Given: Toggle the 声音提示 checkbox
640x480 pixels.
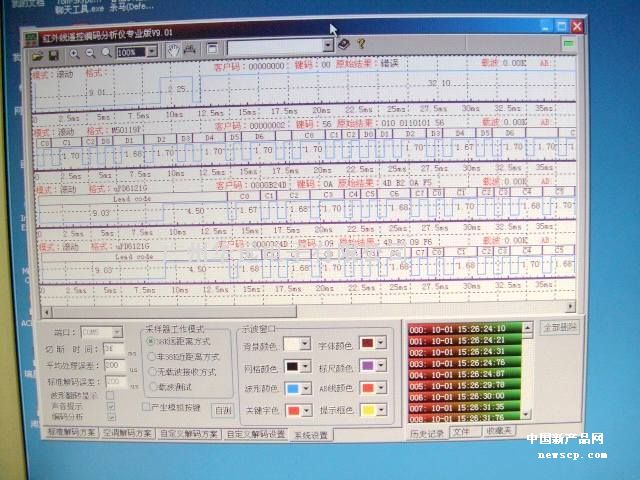Looking at the screenshot, I should click(111, 408).
